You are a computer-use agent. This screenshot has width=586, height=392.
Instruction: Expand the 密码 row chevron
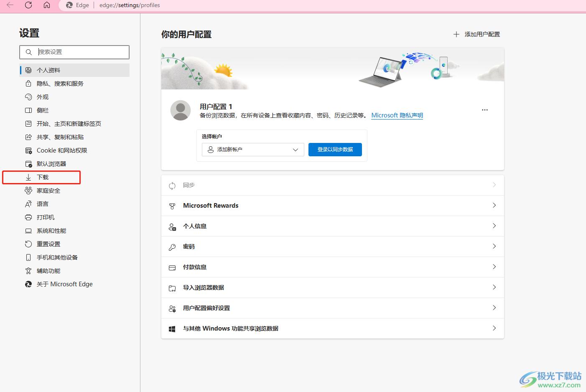[x=494, y=246]
